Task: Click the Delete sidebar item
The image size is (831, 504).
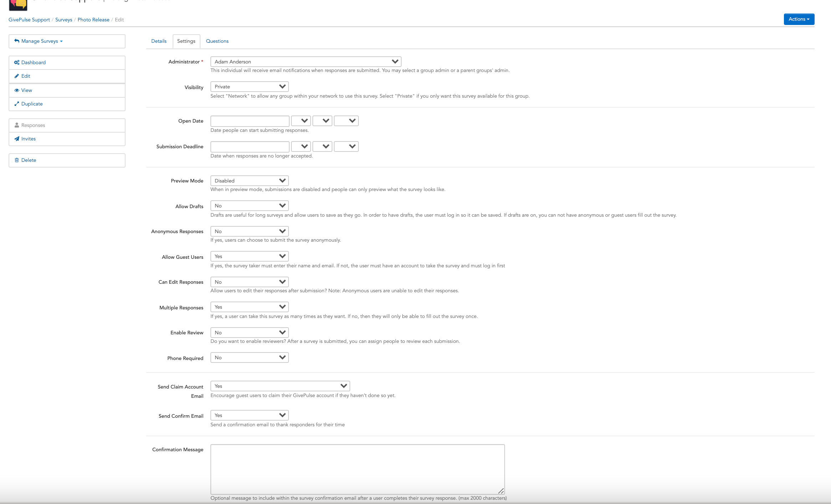Action: [67, 160]
